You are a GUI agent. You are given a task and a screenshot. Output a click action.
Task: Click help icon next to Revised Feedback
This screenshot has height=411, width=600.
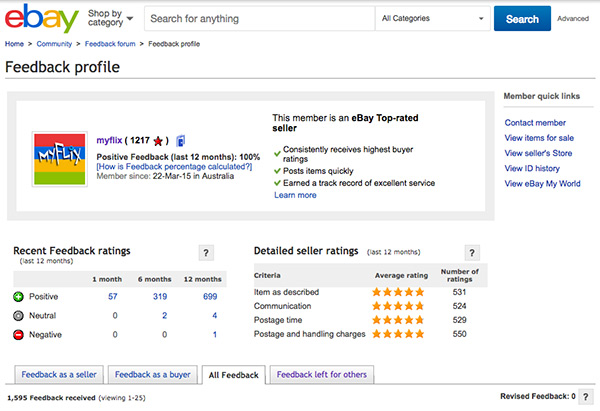pyautogui.click(x=585, y=397)
